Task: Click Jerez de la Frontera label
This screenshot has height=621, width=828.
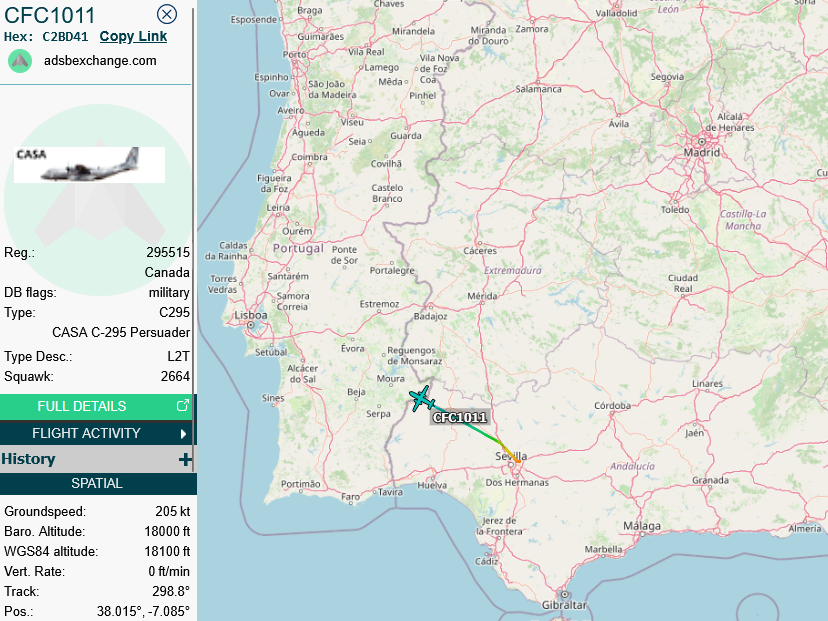Action: [x=499, y=526]
